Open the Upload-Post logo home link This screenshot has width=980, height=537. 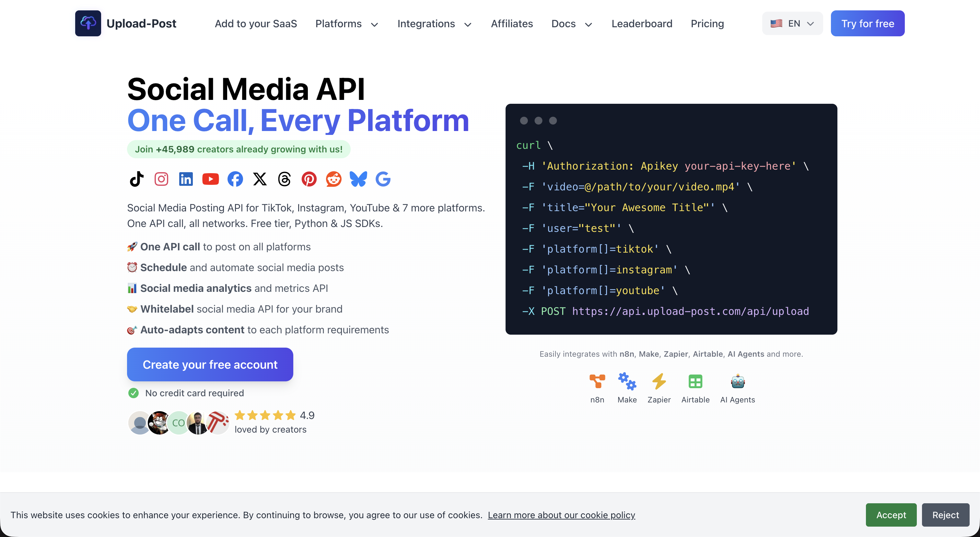[x=125, y=24]
